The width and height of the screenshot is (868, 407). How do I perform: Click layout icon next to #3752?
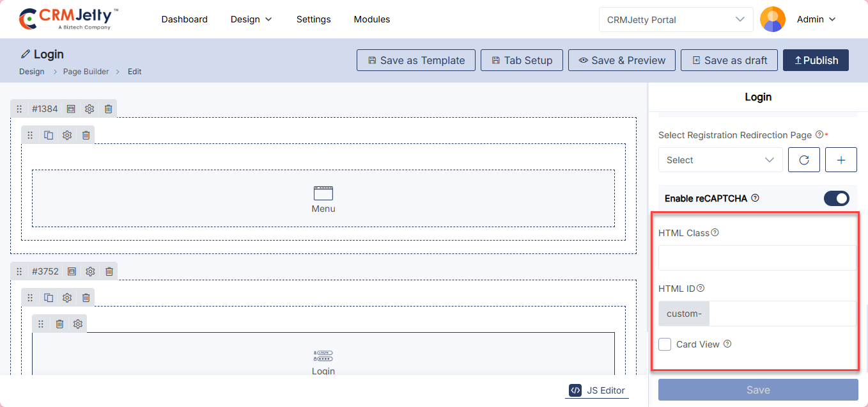[x=72, y=271]
